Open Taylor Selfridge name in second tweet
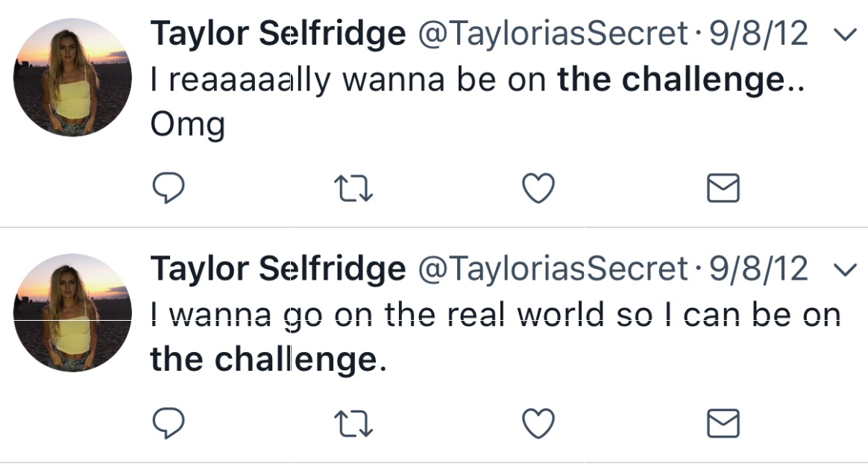The width and height of the screenshot is (868, 467). 278,269
